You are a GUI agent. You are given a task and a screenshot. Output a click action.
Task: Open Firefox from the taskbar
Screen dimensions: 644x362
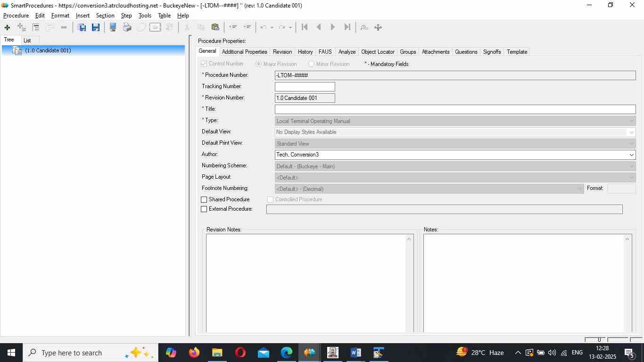click(x=194, y=353)
